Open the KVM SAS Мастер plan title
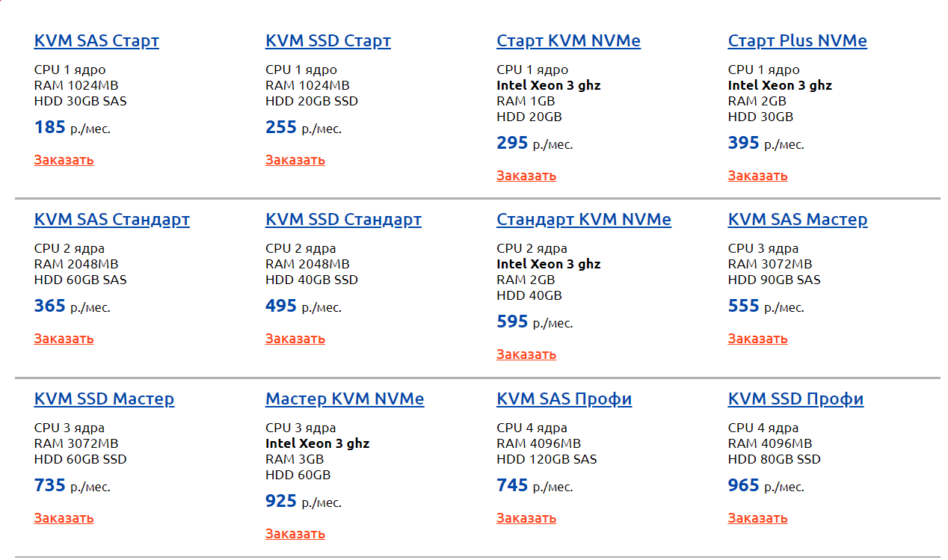The image size is (948, 560). pyautogui.click(x=798, y=220)
